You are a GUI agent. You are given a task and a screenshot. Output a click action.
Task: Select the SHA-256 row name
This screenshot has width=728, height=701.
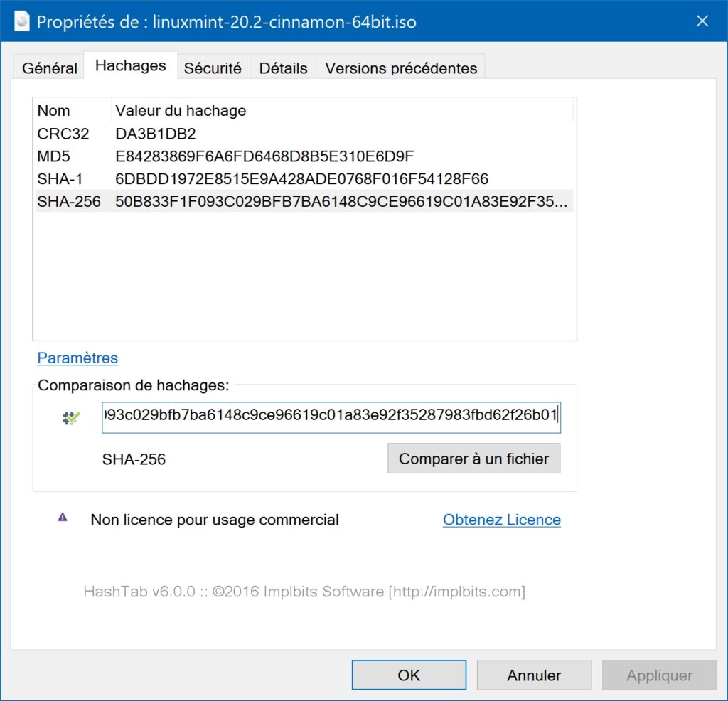point(69,201)
